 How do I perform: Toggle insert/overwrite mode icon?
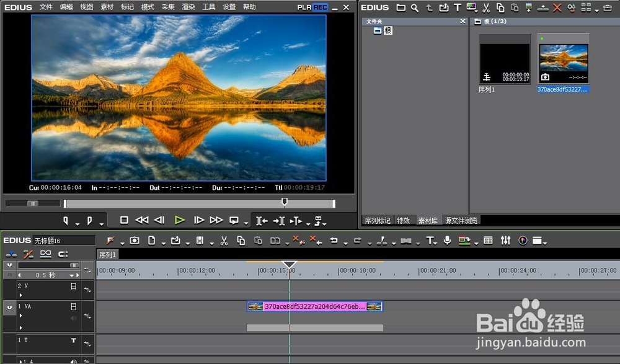(x=11, y=254)
